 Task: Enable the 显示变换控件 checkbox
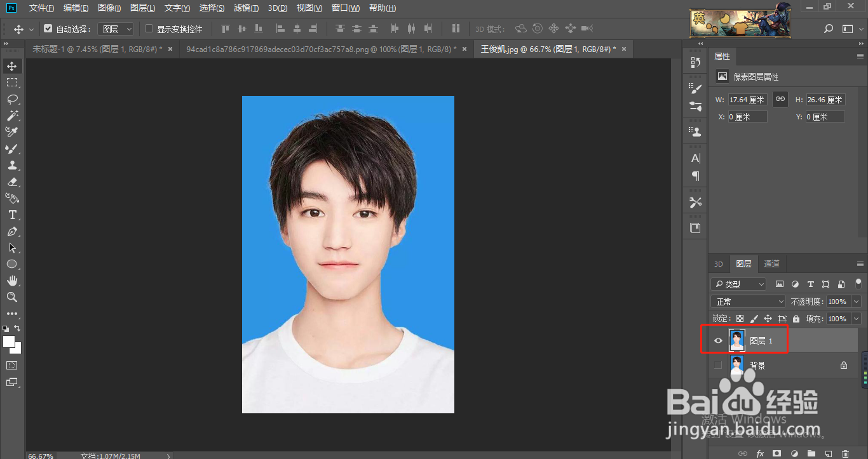point(149,29)
